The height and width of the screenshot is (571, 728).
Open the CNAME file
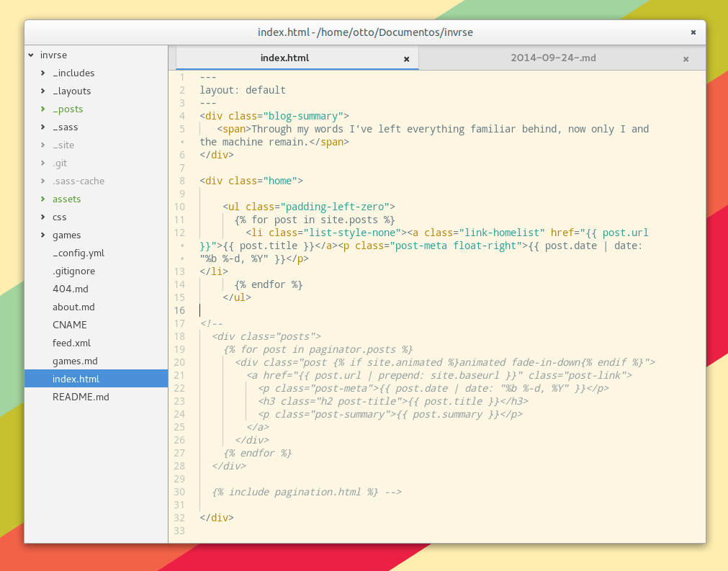(70, 325)
